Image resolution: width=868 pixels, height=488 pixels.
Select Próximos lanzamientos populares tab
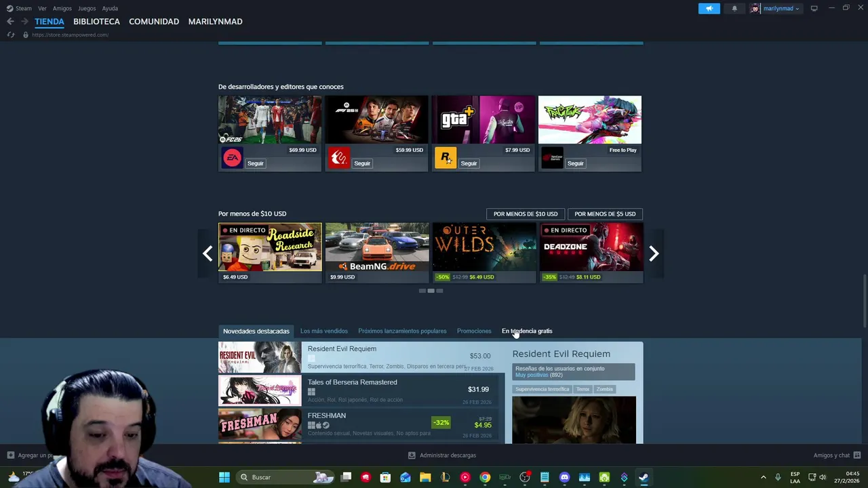click(402, 331)
